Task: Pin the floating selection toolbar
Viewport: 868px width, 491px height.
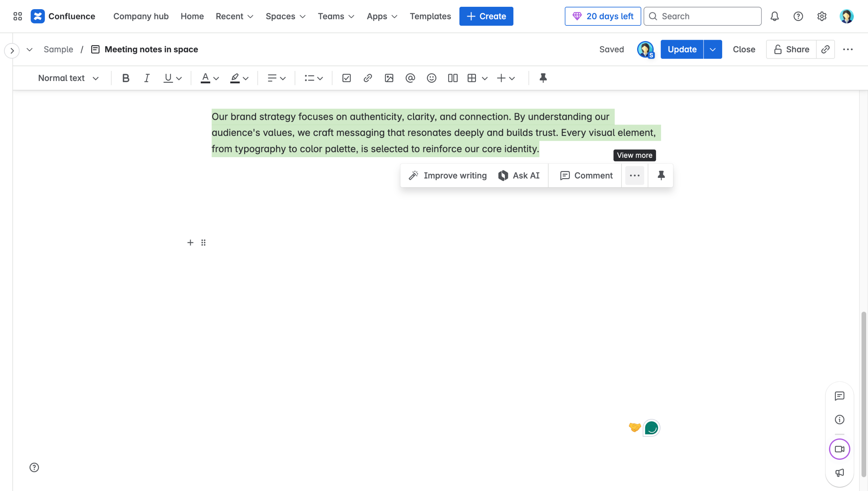Action: [x=661, y=175]
